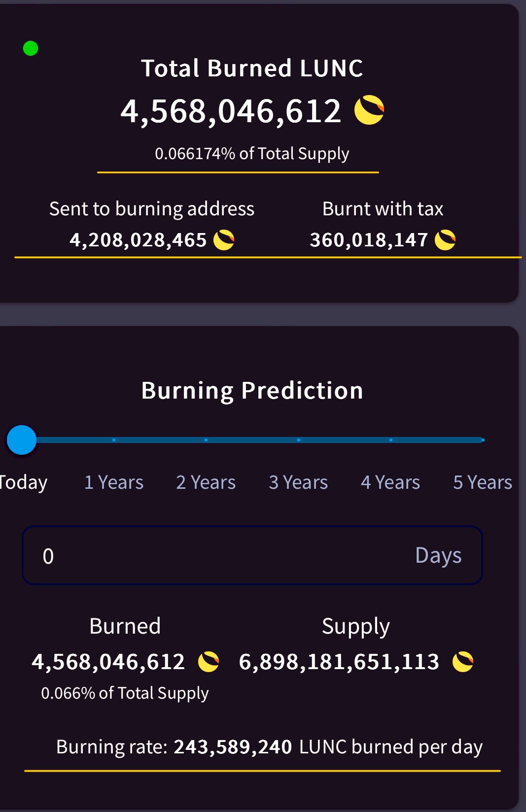Screen dimensions: 526x812
Task: Click coin icon beside Supply 6,898,181,651,113
Action: coord(463,661)
